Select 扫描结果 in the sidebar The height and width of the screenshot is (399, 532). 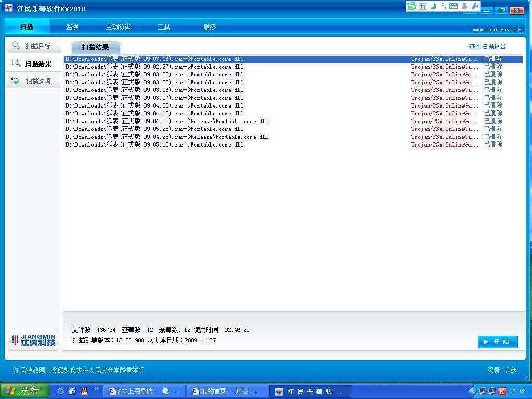click(x=33, y=63)
